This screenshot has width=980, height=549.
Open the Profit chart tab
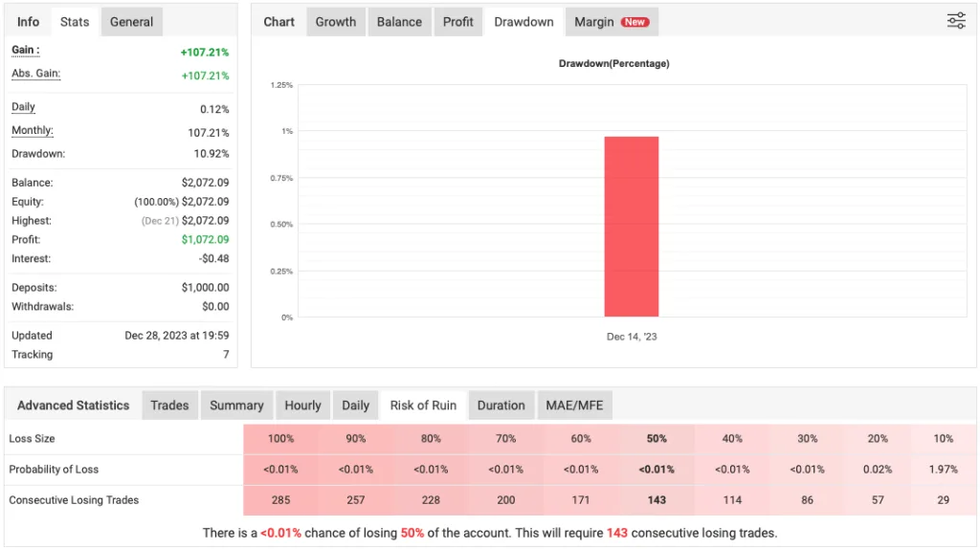(458, 22)
